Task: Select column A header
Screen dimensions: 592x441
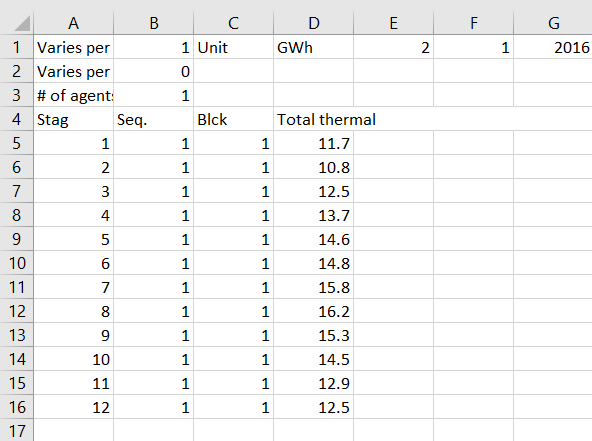Action: (x=74, y=23)
